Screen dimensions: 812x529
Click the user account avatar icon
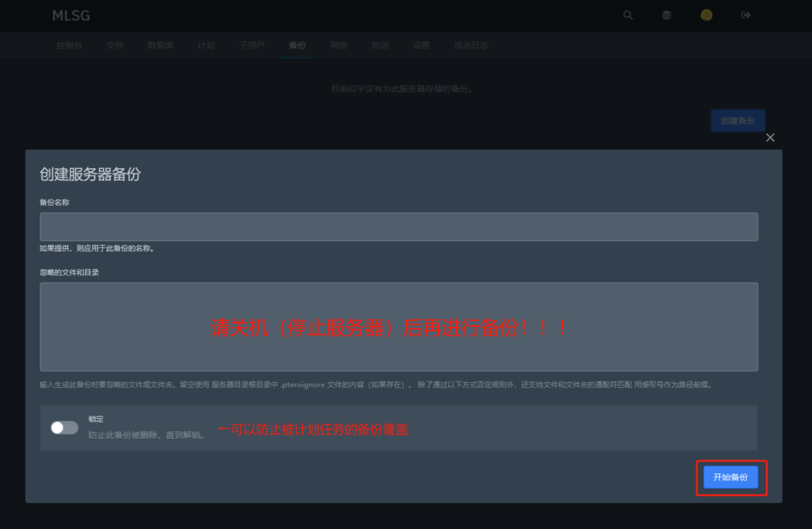[707, 15]
